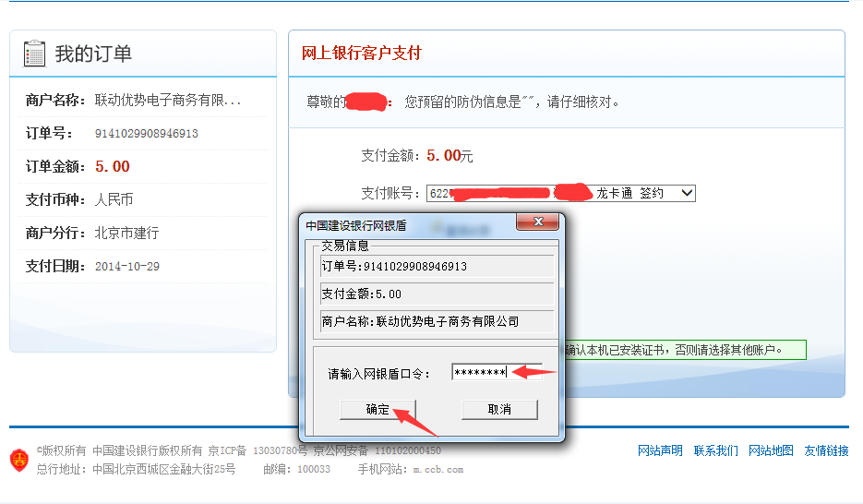Click the 订单金额 value 5.00
This screenshot has height=504, width=863.
(113, 167)
